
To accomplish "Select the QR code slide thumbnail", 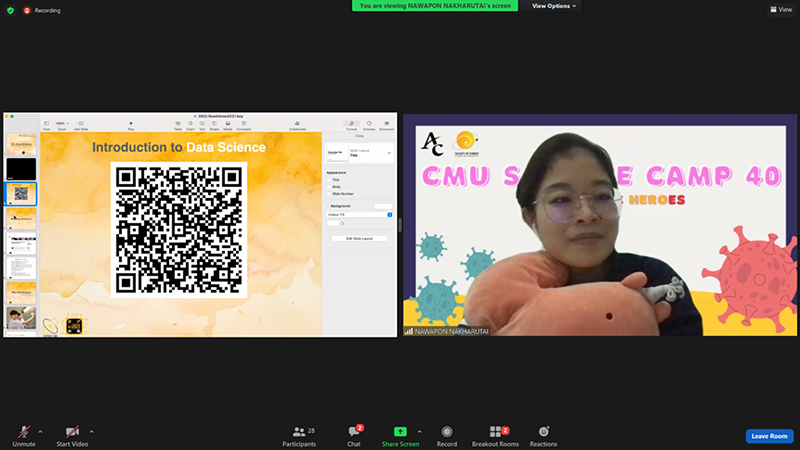I will coord(21,194).
